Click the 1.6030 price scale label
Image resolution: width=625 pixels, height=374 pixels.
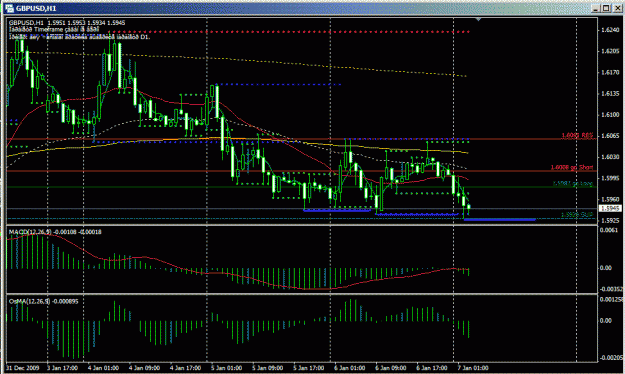[610, 157]
